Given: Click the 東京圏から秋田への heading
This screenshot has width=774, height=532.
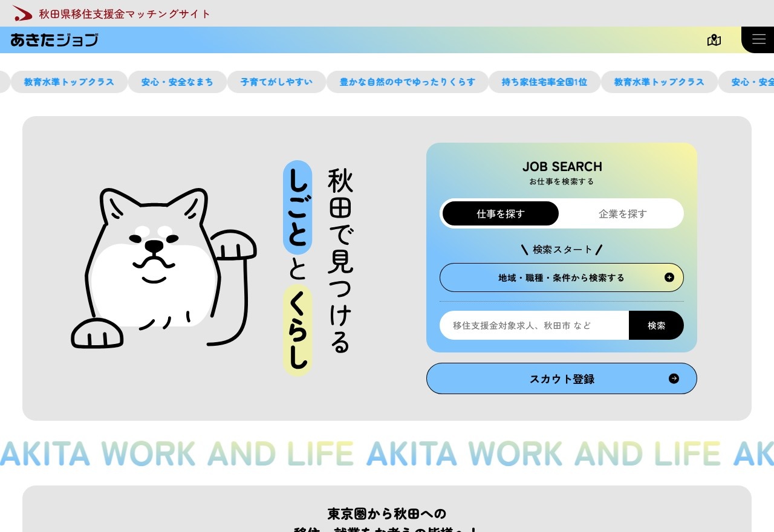Looking at the screenshot, I should tap(386, 514).
